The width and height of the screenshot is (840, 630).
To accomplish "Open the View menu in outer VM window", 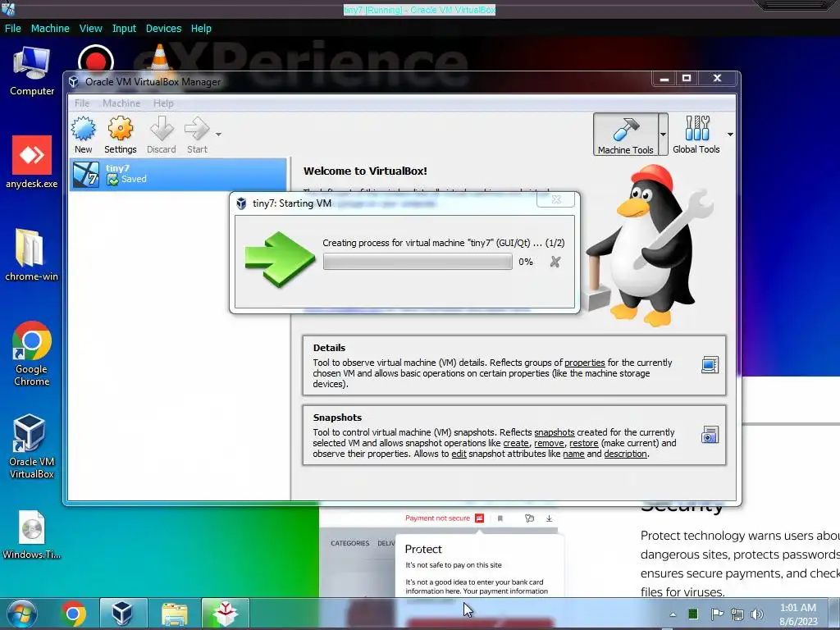I will tap(90, 29).
